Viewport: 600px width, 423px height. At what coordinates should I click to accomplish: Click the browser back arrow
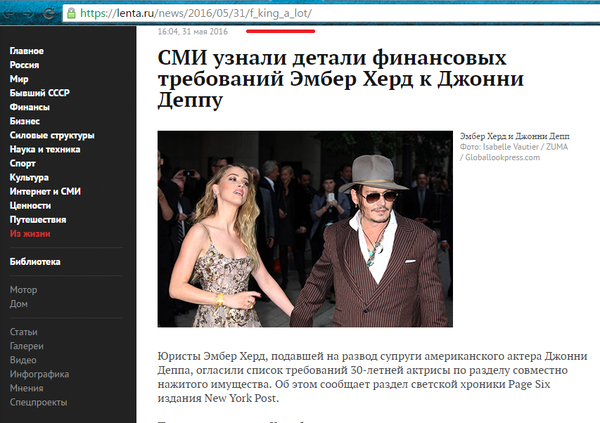click(11, 15)
